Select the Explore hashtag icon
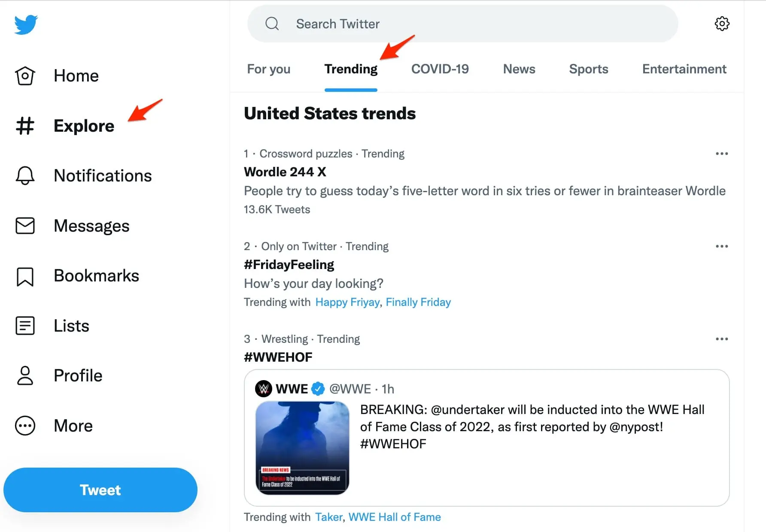Screen dimensions: 766x532 point(24,126)
